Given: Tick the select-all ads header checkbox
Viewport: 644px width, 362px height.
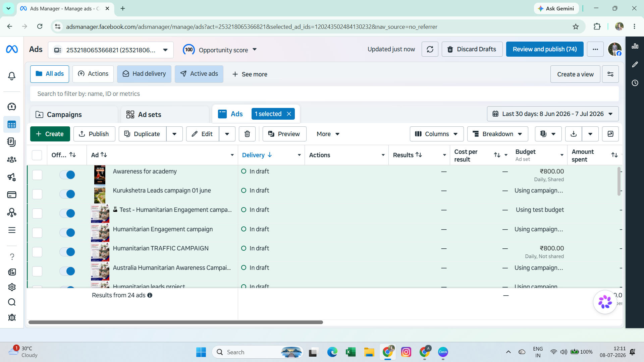Looking at the screenshot, I should pyautogui.click(x=37, y=155).
